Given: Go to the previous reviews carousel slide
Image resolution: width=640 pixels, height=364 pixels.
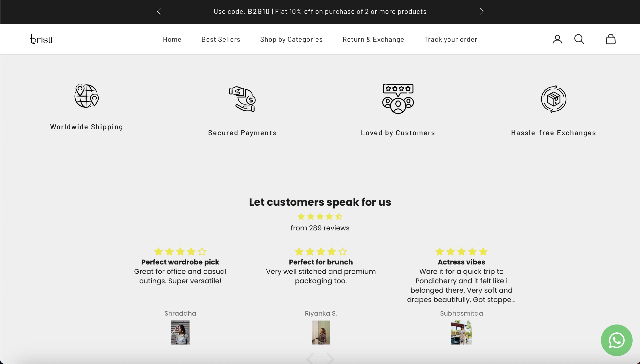Looking at the screenshot, I should 310,358.
